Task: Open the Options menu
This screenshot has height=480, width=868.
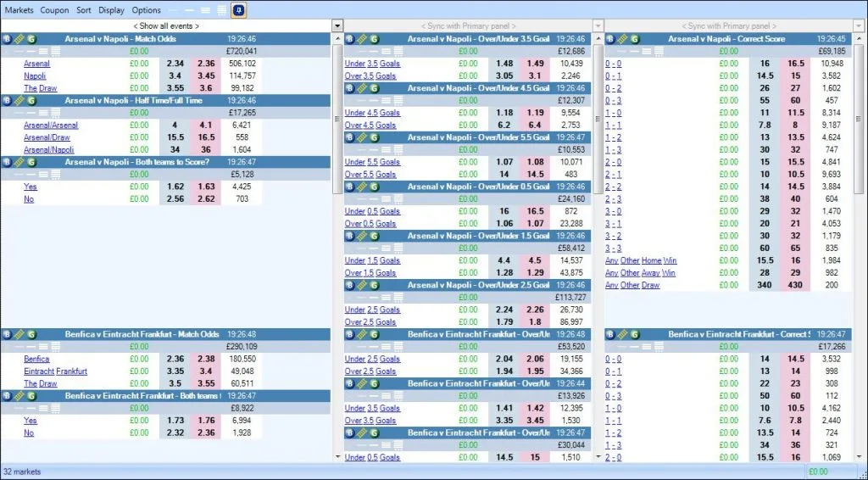Action: pos(146,10)
